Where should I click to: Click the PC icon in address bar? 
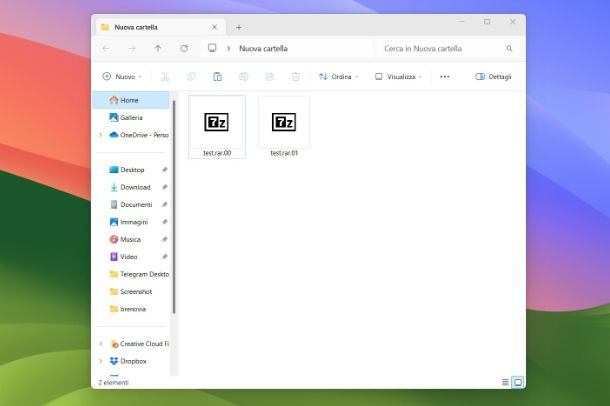(212, 48)
